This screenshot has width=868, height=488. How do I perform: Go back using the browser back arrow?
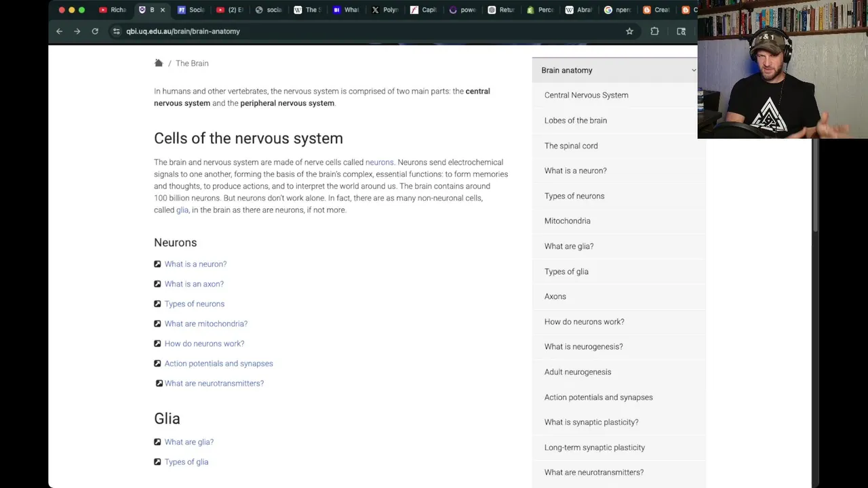pos(59,31)
